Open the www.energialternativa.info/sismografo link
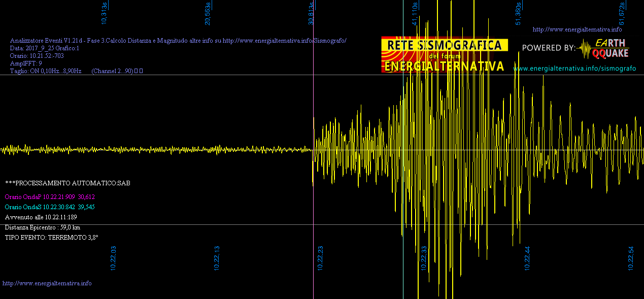The height and width of the screenshot is (299, 644). (x=574, y=68)
